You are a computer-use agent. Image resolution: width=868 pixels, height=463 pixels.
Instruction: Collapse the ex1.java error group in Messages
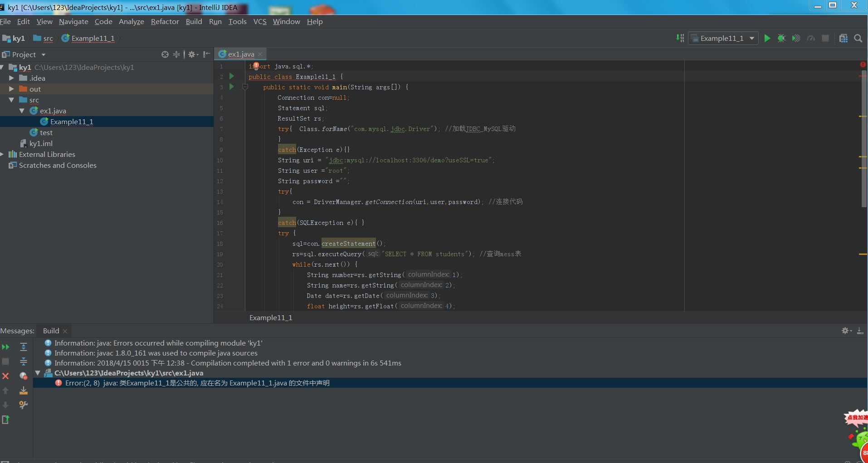[38, 373]
